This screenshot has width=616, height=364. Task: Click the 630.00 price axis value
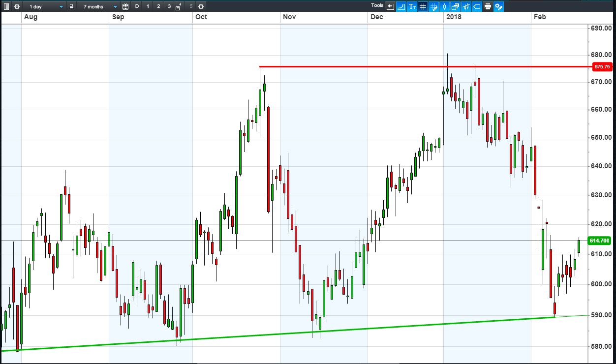click(x=601, y=195)
